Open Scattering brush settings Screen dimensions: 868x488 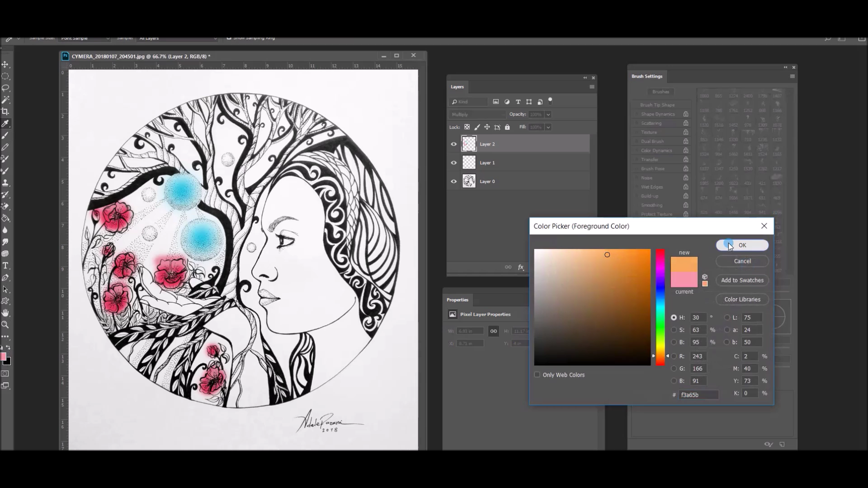coord(651,123)
